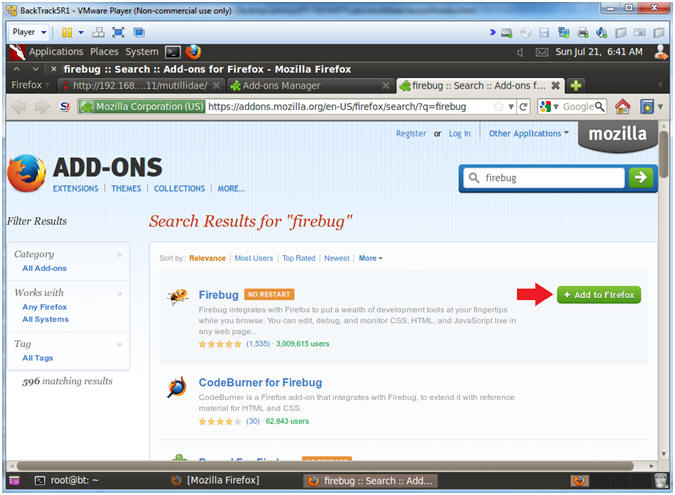Submit search with the green arrow button
675x495 pixels.
641,177
